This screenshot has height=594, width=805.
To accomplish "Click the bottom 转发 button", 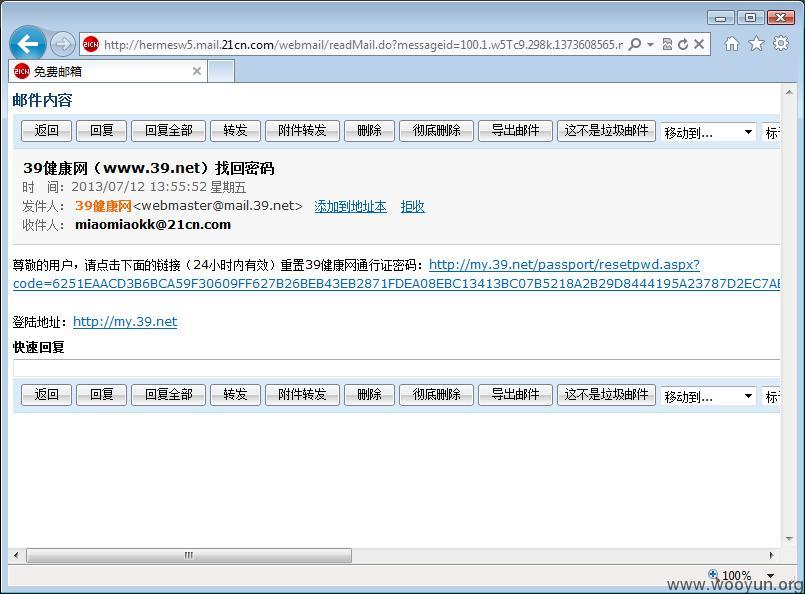I will (235, 394).
